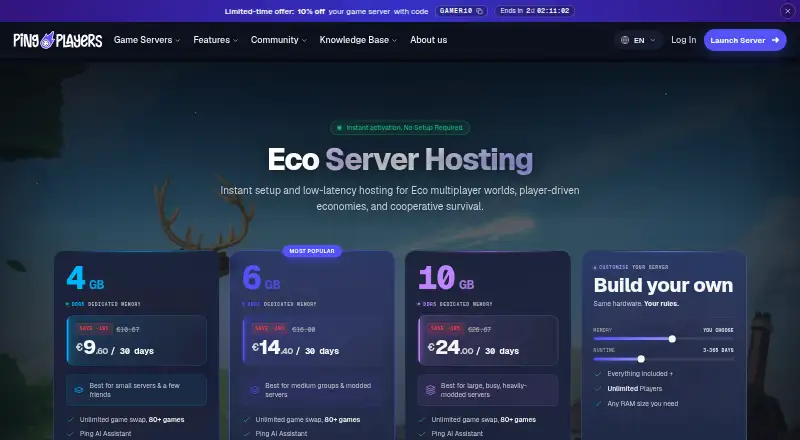Viewport: 800px width, 440px height.
Task: Copy the GAMER10 promo code
Action: pos(479,11)
